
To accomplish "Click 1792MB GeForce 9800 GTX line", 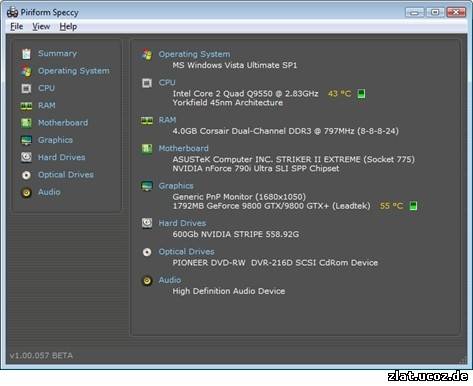I will tap(271, 206).
